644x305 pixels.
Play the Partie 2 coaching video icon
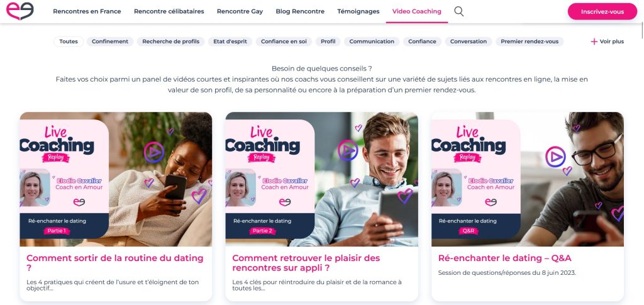click(348, 150)
